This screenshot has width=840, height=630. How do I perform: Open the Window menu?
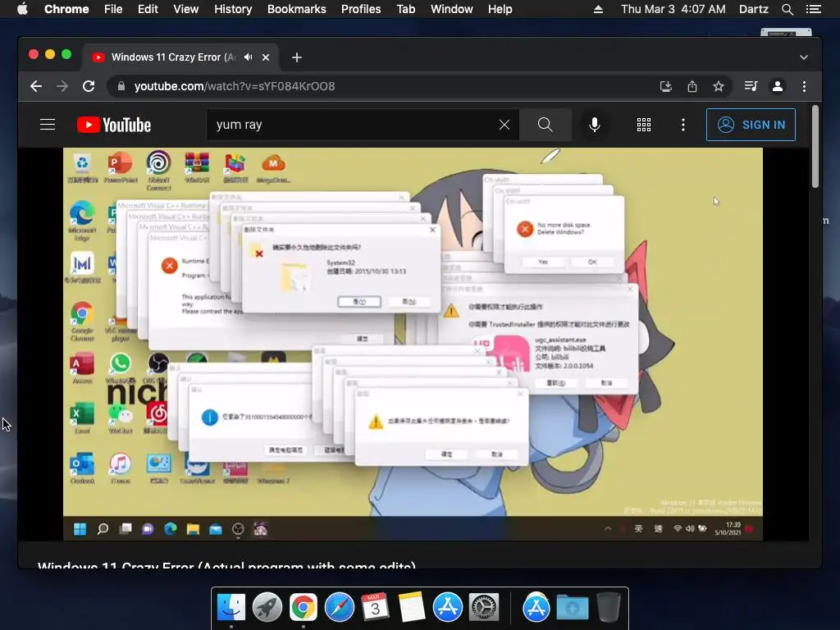pos(452,9)
